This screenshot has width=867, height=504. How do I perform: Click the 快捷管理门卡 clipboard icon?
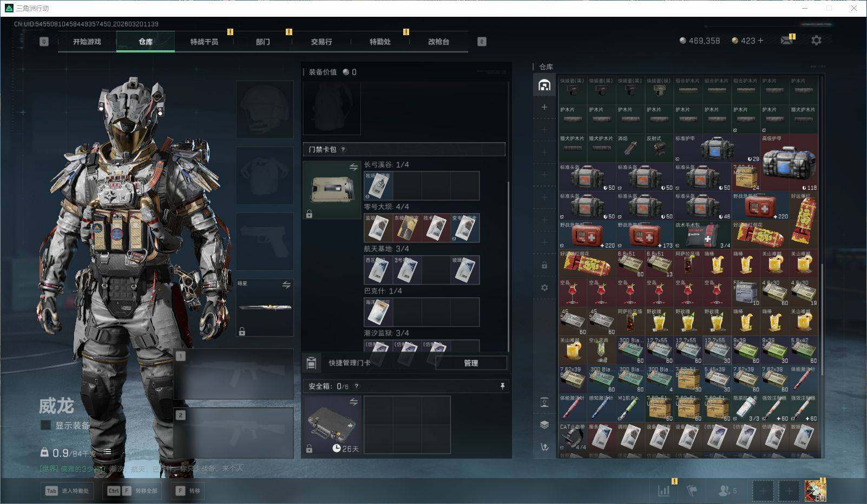[x=311, y=363]
